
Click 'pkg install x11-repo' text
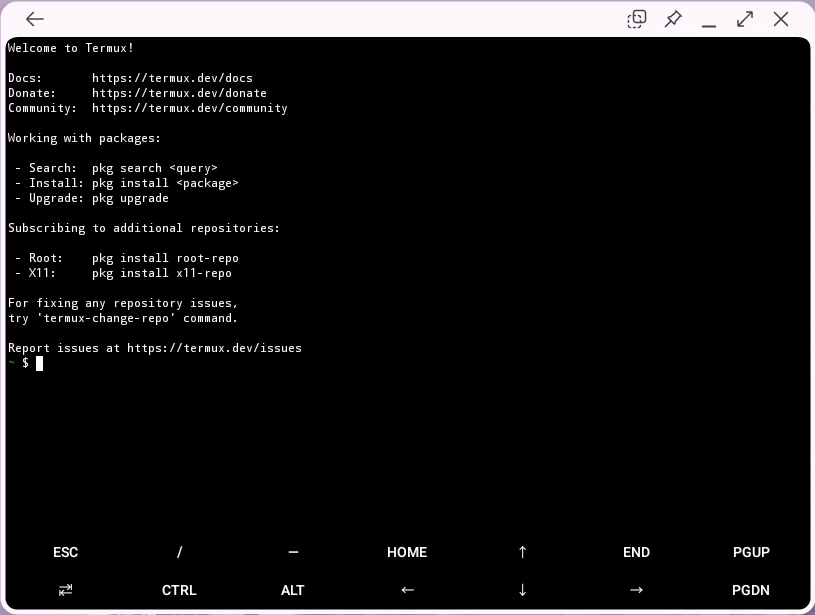click(162, 273)
